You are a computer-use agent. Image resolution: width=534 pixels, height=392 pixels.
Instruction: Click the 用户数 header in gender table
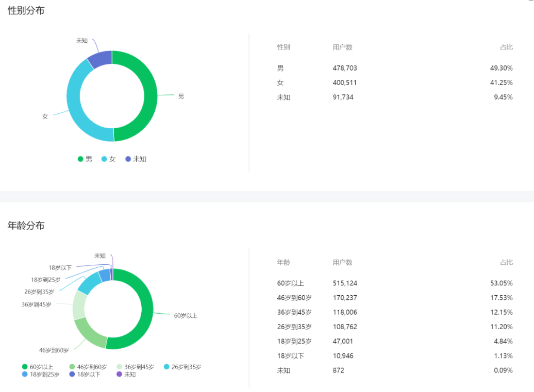[x=343, y=47]
